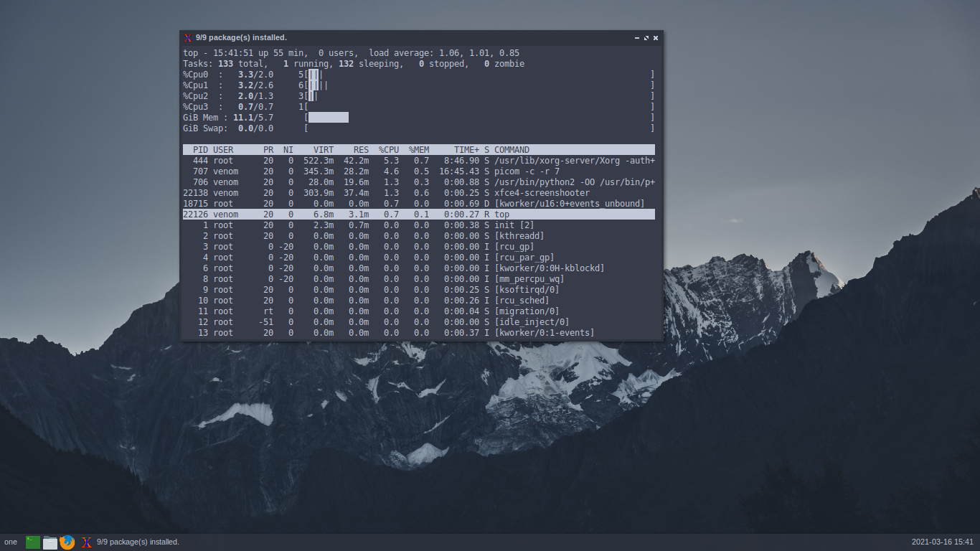
Task: Click the 'one' workspace label
Action: click(11, 542)
